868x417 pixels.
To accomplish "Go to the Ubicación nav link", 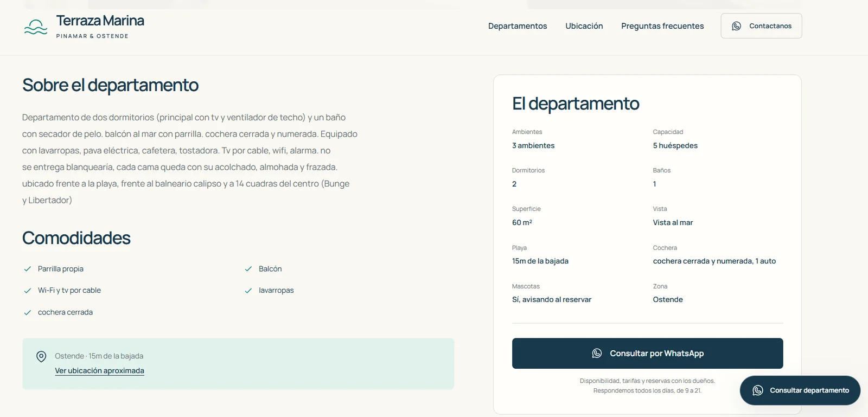I will 584,26.
